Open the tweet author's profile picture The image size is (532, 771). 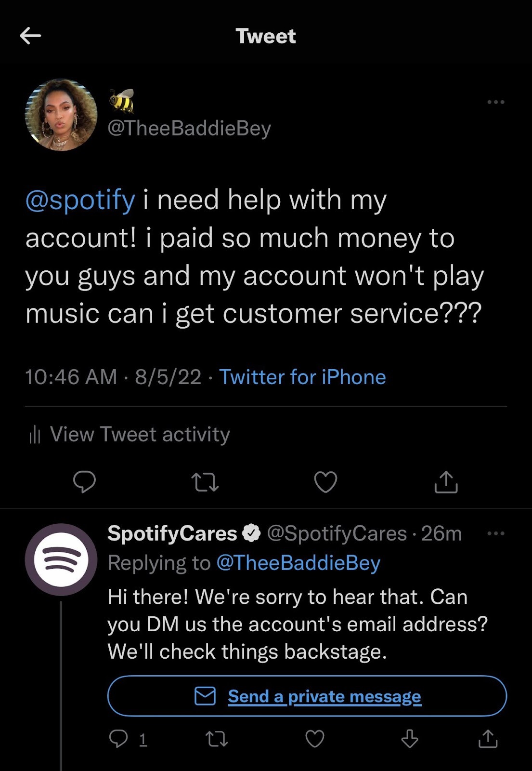61,115
